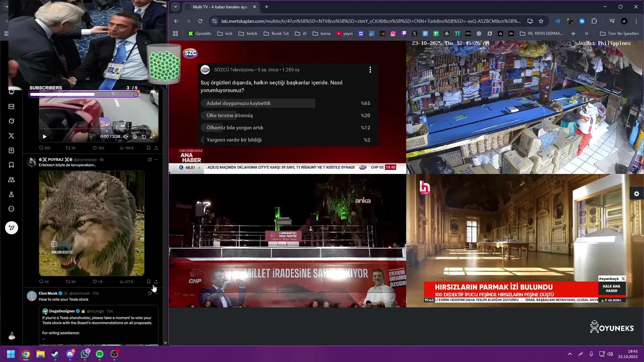The width and height of the screenshot is (644, 362).
Task: Open Spotify from the taskbar
Action: click(x=100, y=354)
